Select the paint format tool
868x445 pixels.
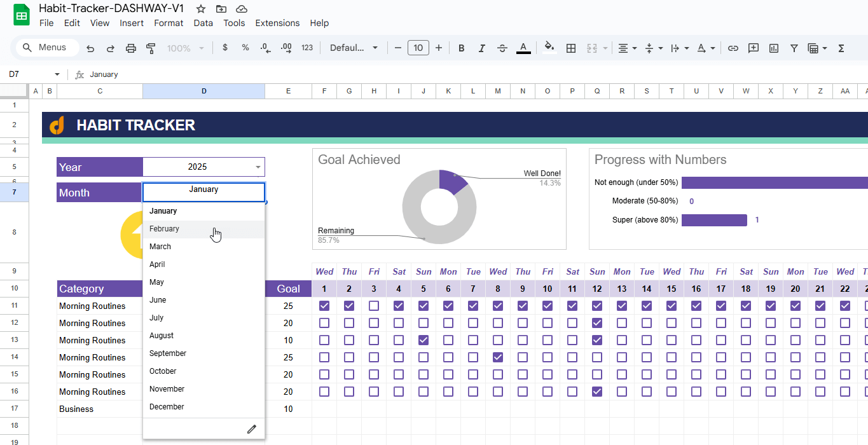click(x=151, y=48)
